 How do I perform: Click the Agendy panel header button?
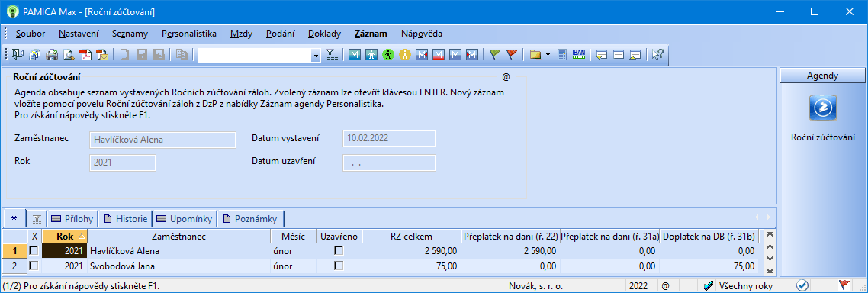coord(822,76)
